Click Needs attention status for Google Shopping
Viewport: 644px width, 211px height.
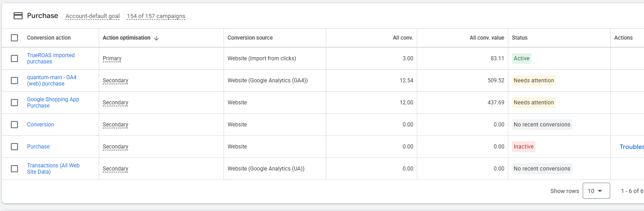[534, 103]
